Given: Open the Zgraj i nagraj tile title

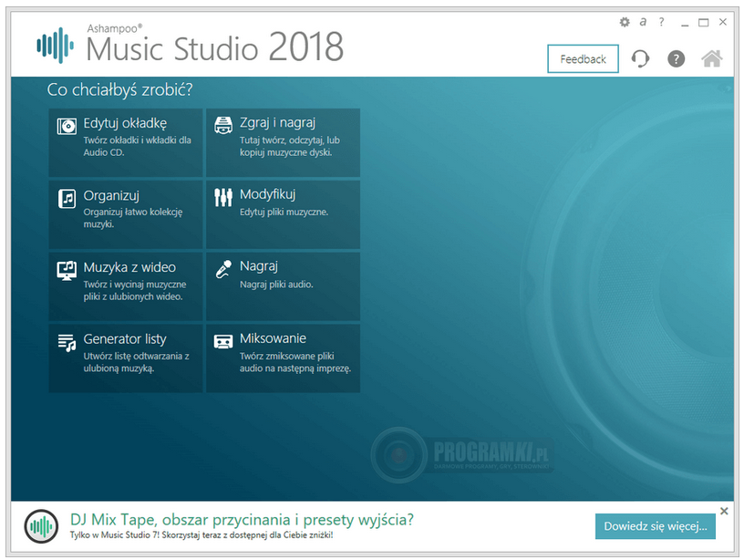Looking at the screenshot, I should click(x=277, y=122).
